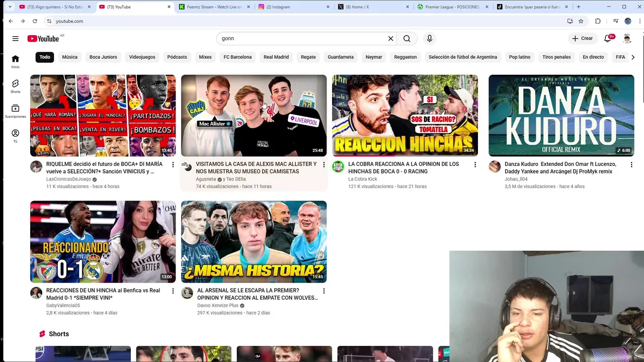The width and height of the screenshot is (644, 362).
Task: Open REACCIONES DE UN HINCHA title
Action: pos(103,294)
